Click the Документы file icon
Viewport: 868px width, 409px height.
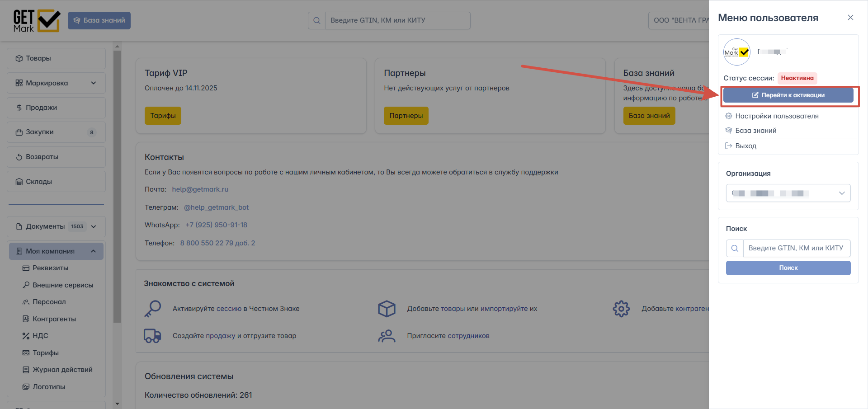tap(19, 226)
